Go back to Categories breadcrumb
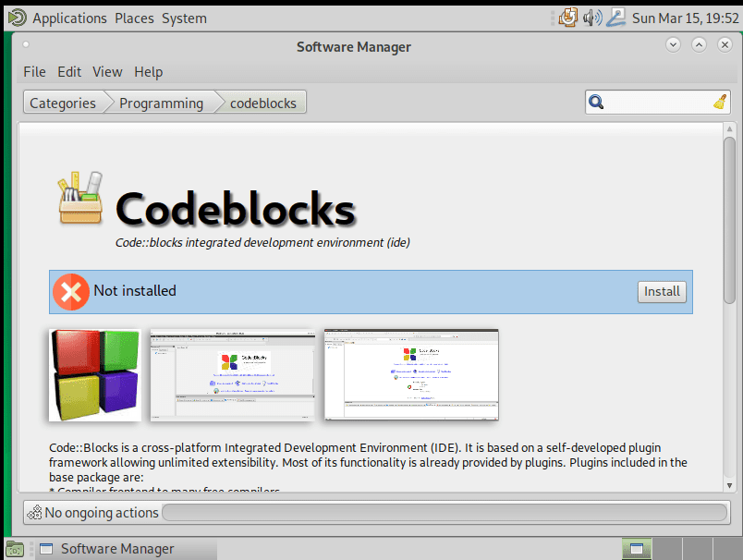The width and height of the screenshot is (743, 560). (63, 103)
